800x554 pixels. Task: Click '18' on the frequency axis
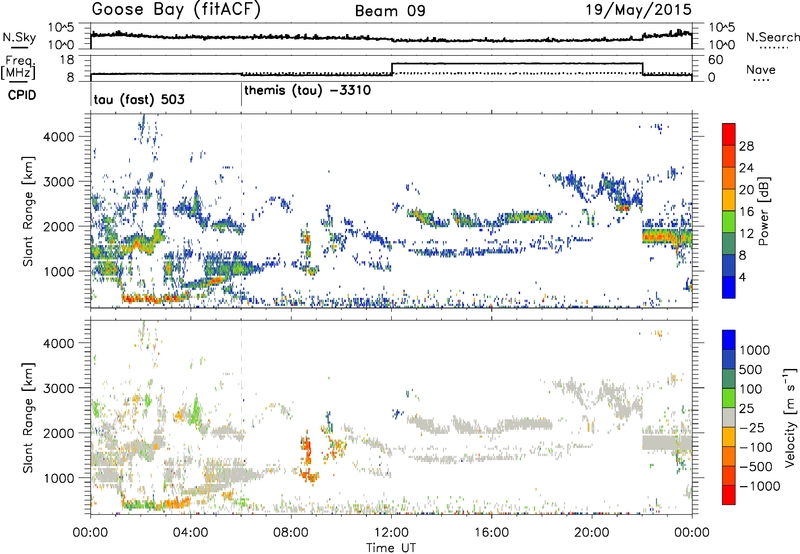coord(67,60)
